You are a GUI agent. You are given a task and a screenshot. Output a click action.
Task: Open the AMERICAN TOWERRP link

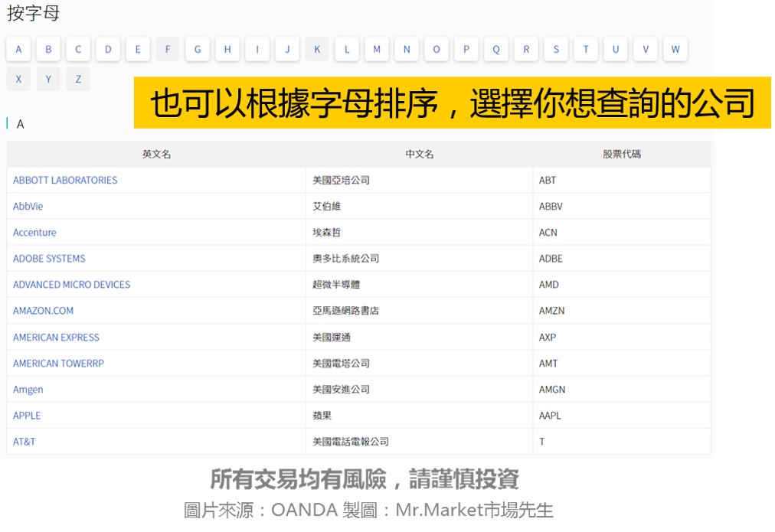click(x=58, y=364)
